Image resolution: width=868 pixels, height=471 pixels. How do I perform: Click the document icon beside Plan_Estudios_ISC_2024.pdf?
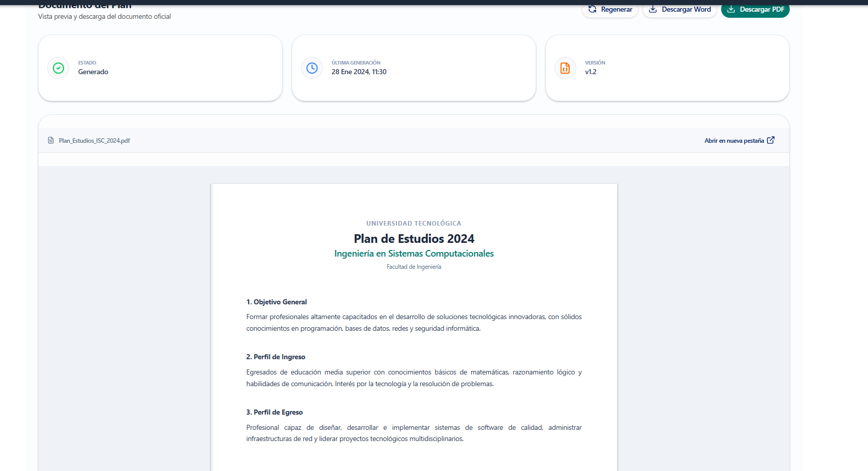pos(51,141)
